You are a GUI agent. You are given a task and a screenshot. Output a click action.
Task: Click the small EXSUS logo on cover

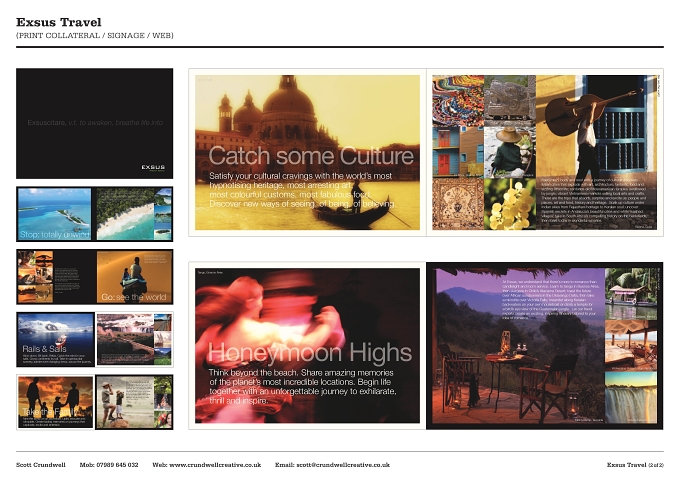pyautogui.click(x=153, y=167)
